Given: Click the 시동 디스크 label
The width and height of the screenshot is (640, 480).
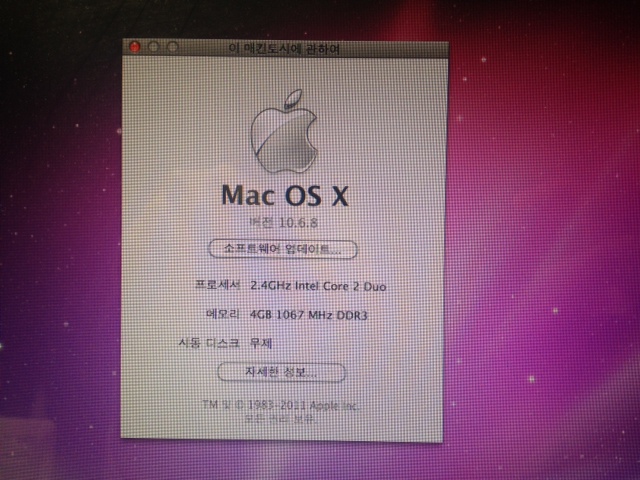Looking at the screenshot, I should point(209,343).
